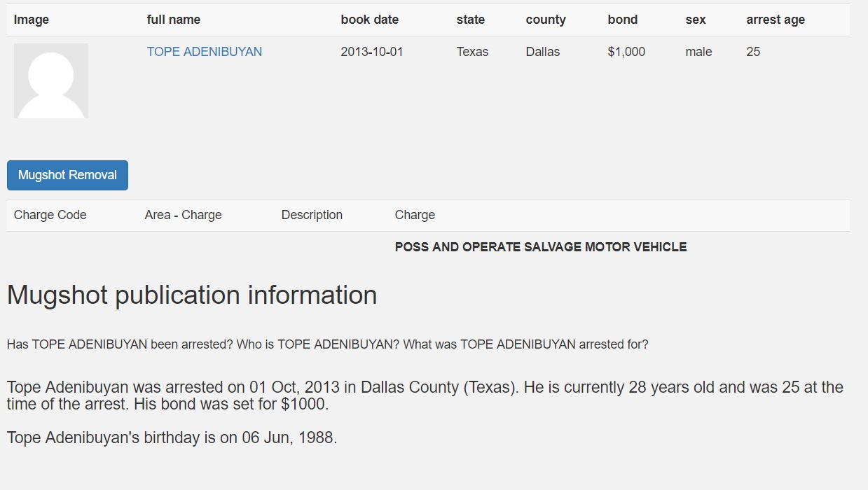Viewport: 868px width, 490px height.
Task: Click the "Charge Code" column header
Action: [50, 215]
